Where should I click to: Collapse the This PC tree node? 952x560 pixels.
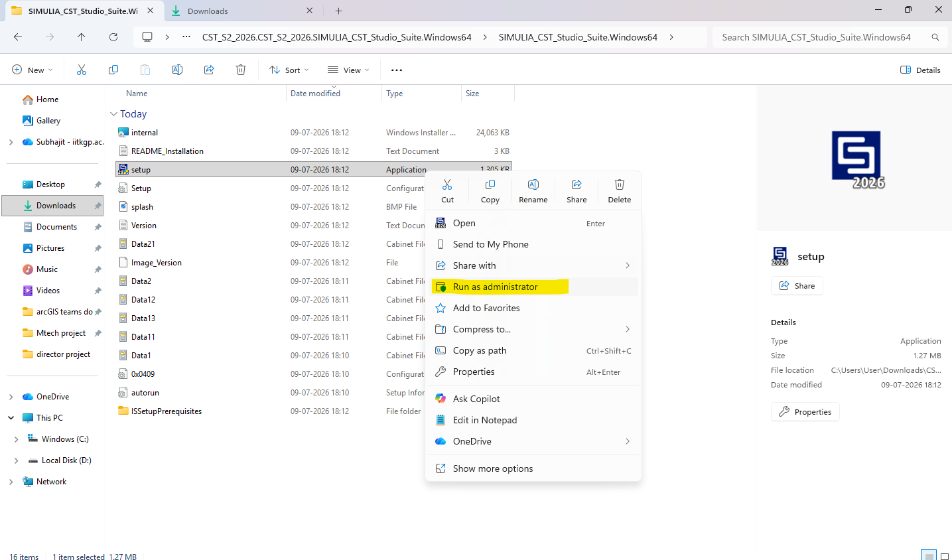11,418
